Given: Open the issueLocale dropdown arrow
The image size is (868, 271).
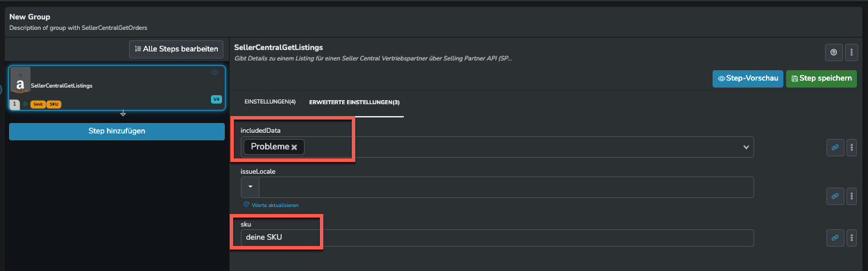Looking at the screenshot, I should (x=250, y=188).
